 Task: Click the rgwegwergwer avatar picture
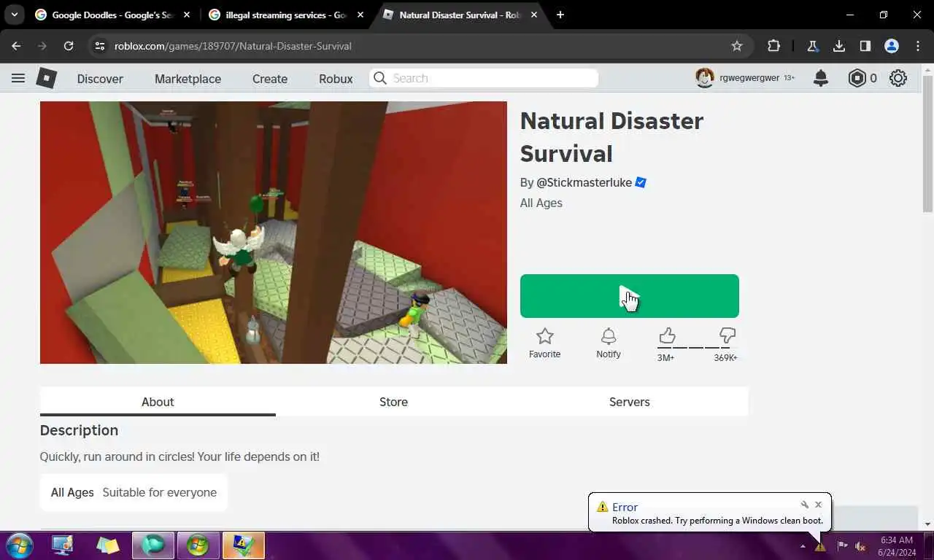pos(704,78)
